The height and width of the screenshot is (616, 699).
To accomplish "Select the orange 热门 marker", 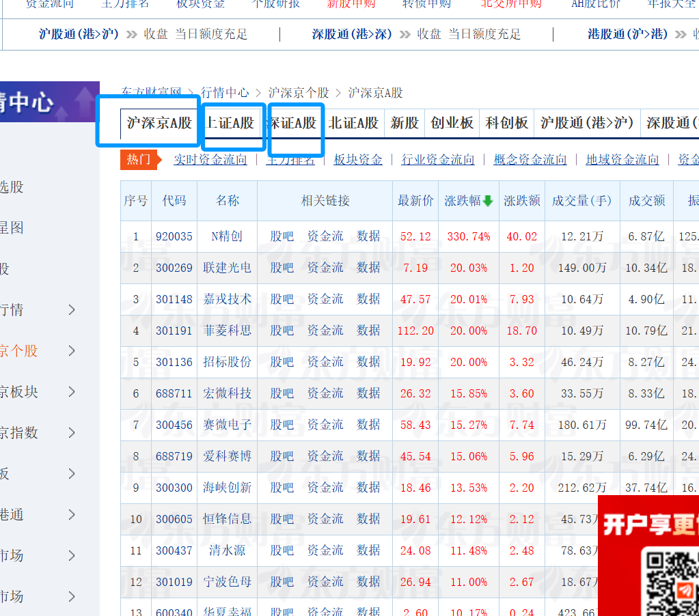I will [x=141, y=159].
